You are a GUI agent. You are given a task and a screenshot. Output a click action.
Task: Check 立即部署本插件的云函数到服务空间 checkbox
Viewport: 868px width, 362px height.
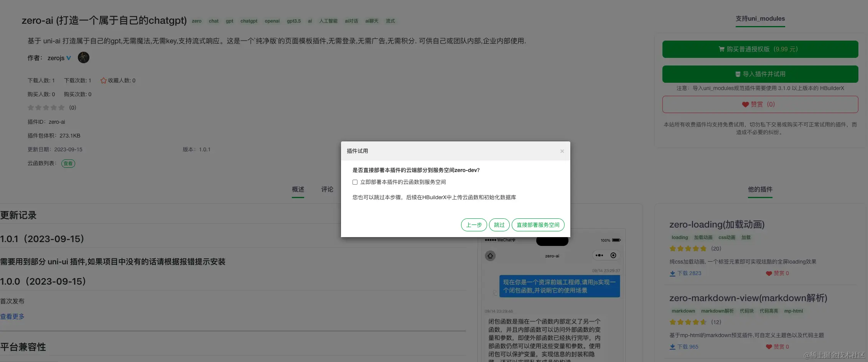tap(355, 182)
